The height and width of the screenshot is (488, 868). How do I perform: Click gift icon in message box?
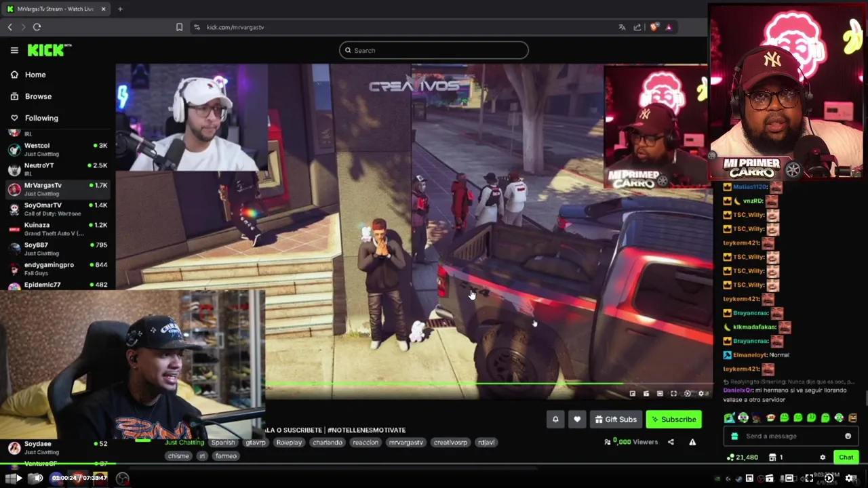(734, 436)
